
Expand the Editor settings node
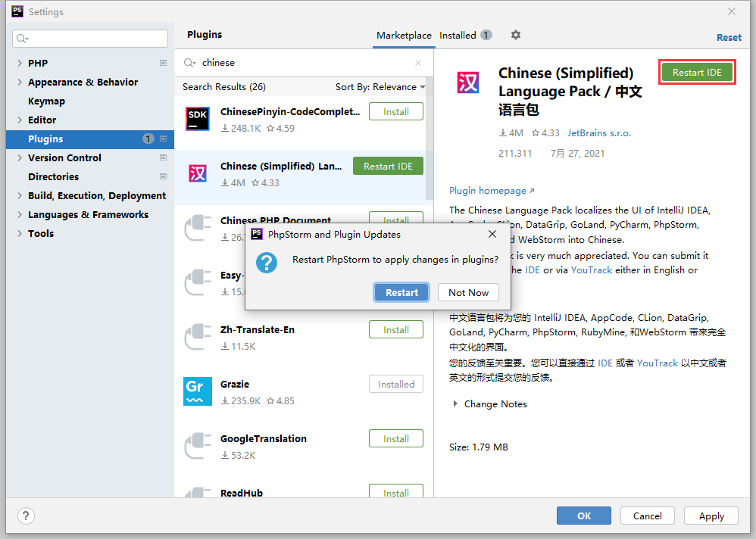click(x=20, y=120)
